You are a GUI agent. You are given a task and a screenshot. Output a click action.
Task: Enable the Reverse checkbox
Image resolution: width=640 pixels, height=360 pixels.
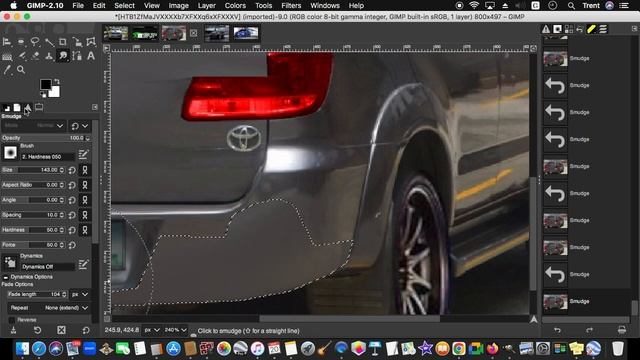pos(12,320)
